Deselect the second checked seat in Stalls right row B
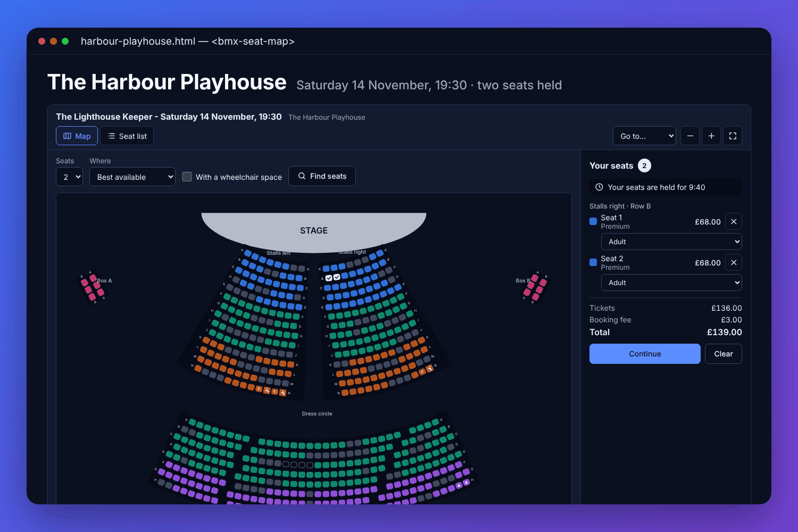 [x=337, y=277]
